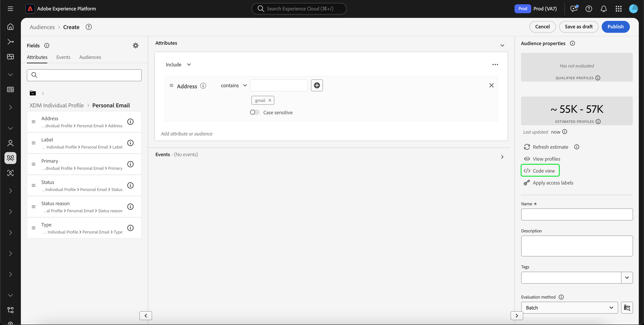This screenshot has width=644, height=325.
Task: Click the Refresh estimate icon
Action: [527, 147]
